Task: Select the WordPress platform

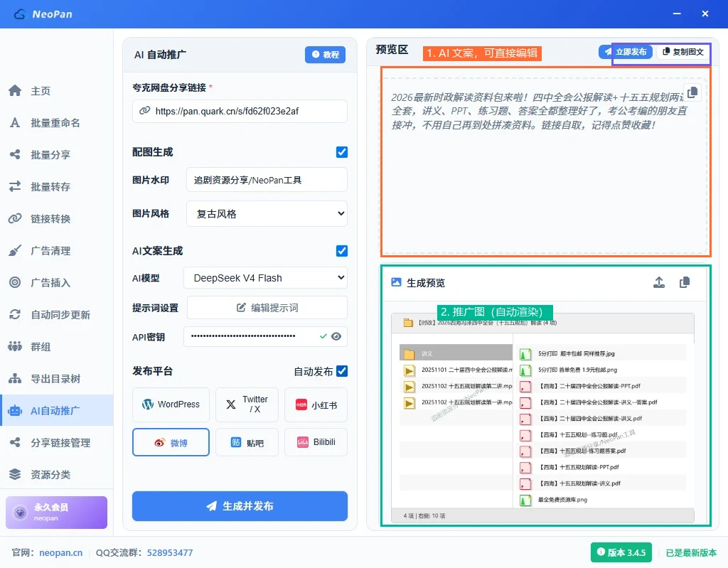Action: click(171, 404)
